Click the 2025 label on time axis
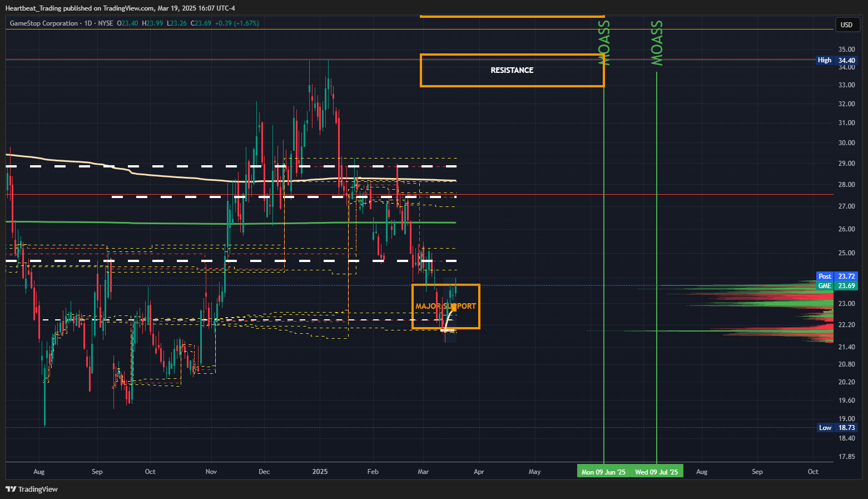Viewport: 868px width, 499px height. (x=320, y=472)
